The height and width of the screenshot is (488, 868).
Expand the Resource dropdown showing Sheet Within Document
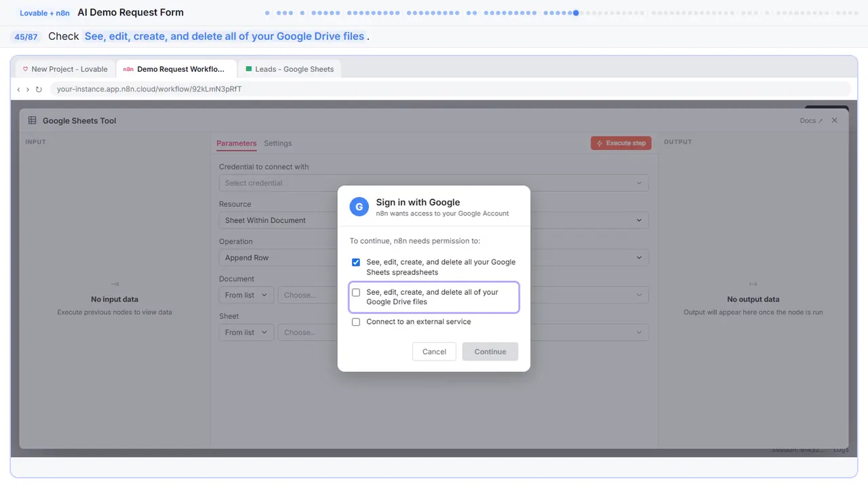point(433,220)
